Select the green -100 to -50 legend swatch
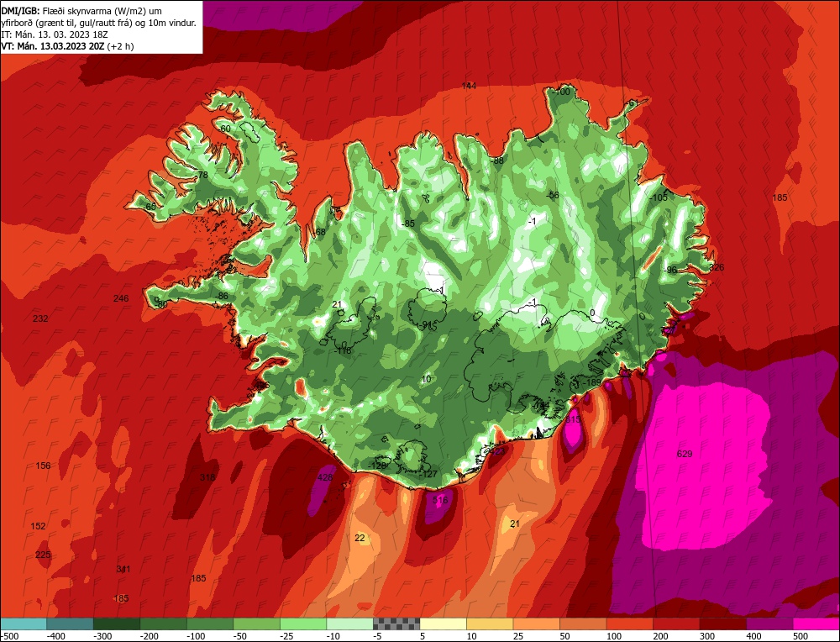Viewport: 840px width, 642px height. (x=210, y=624)
